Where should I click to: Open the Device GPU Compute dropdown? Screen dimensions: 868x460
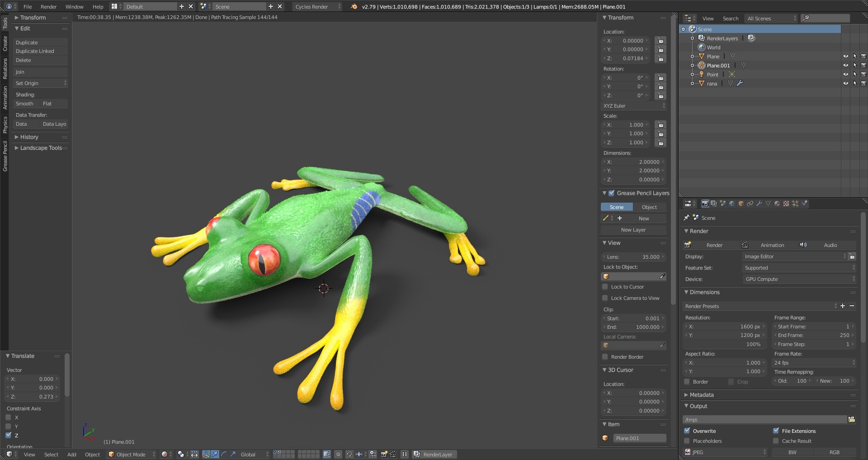coord(800,279)
